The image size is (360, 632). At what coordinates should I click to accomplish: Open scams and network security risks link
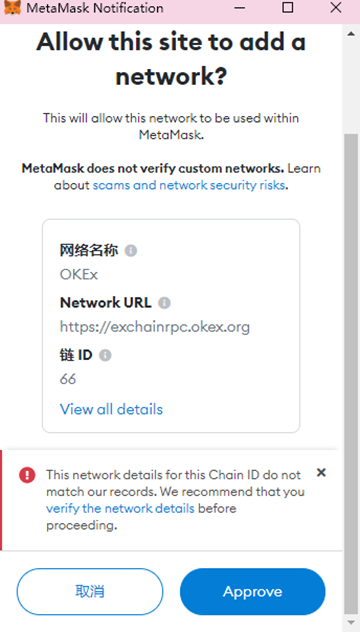tap(189, 185)
